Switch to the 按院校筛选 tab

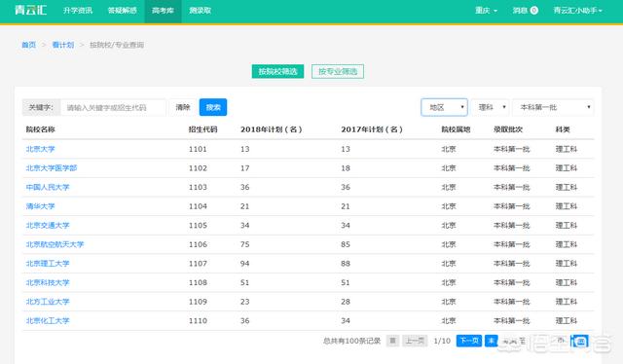tap(277, 71)
